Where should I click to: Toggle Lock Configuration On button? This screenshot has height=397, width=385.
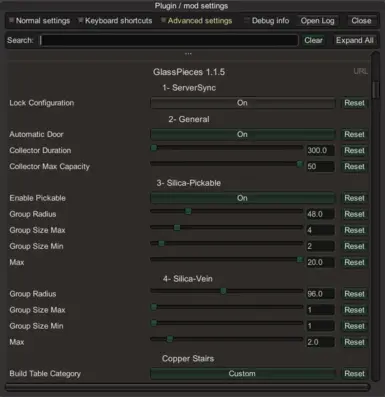pos(243,103)
